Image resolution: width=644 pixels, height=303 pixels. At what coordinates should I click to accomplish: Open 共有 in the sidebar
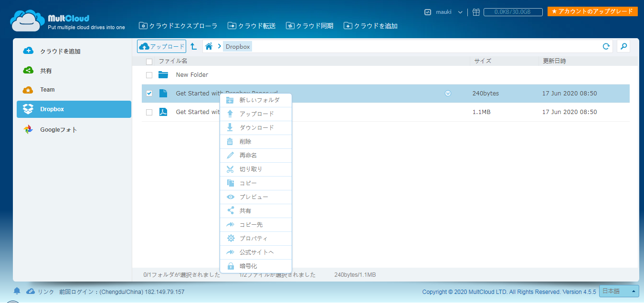74,71
